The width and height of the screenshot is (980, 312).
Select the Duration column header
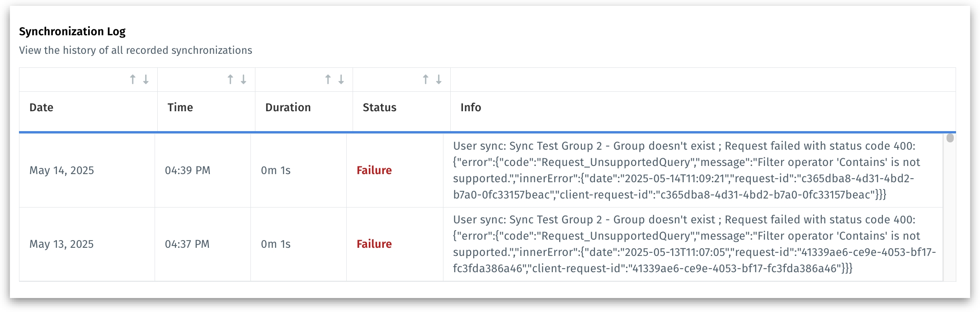(288, 108)
